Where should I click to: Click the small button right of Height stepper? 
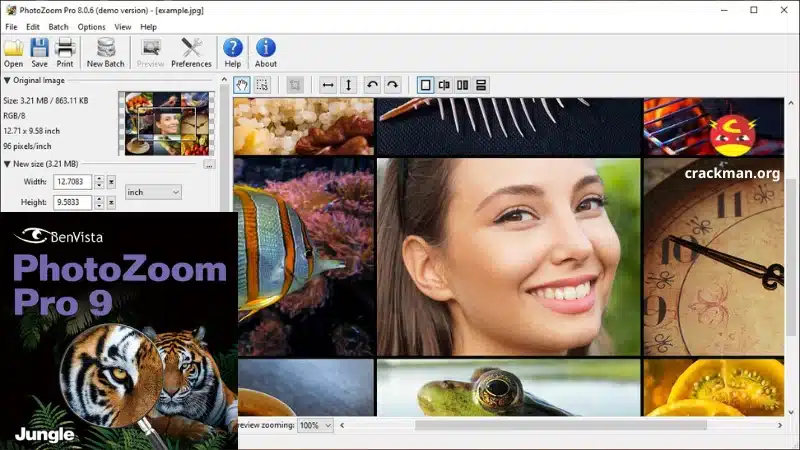click(111, 203)
